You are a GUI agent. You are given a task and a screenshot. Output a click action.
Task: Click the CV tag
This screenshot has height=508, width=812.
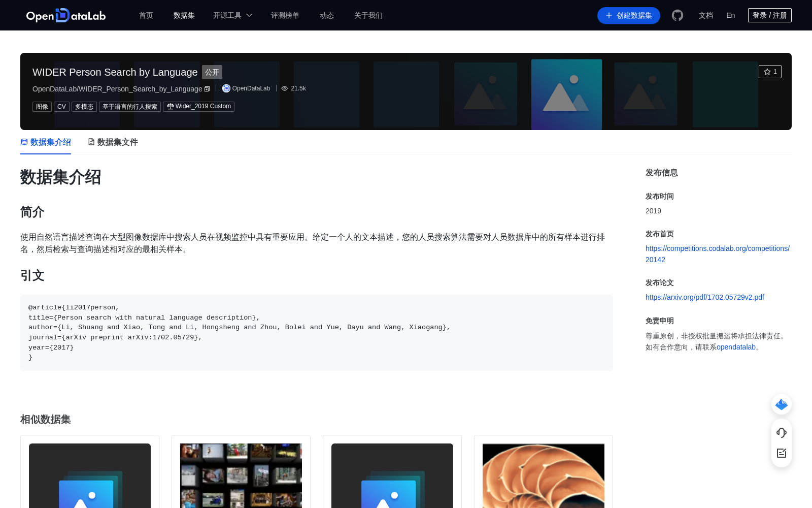coord(61,107)
